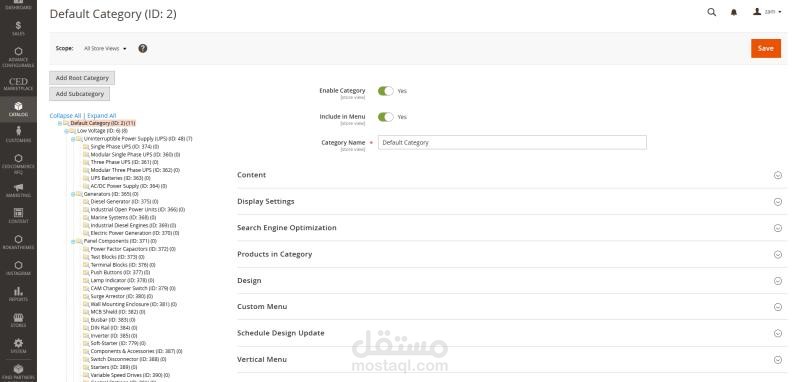Screen dimensions: 800x382
Task: Open the Sales menu in sidebar
Action: (18, 29)
